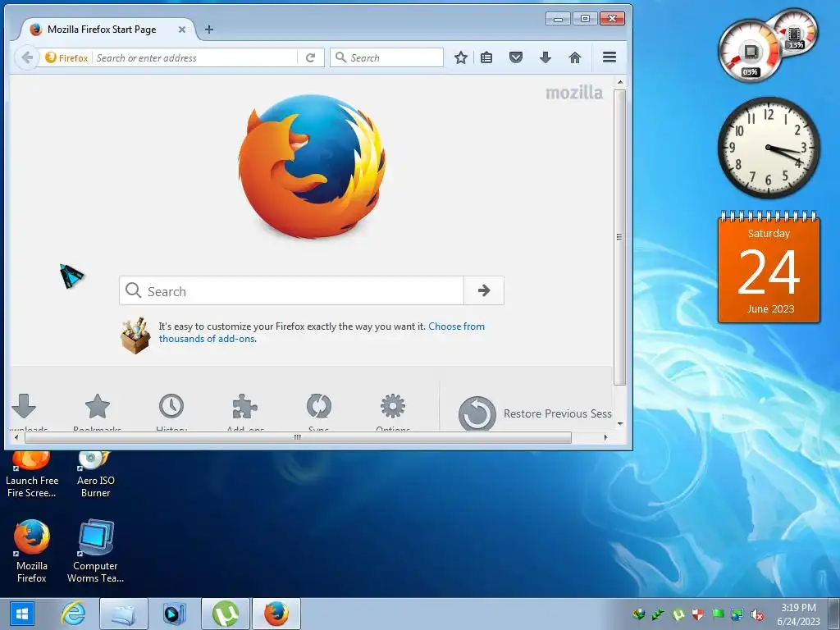Open the Windows Start button
The height and width of the screenshot is (630, 840).
tap(22, 614)
